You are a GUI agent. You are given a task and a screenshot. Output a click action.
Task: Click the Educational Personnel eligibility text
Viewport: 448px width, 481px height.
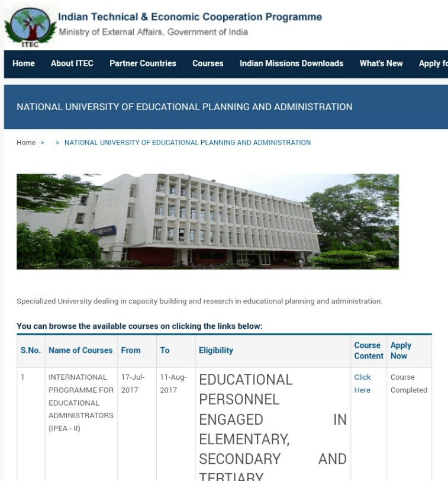273,427
